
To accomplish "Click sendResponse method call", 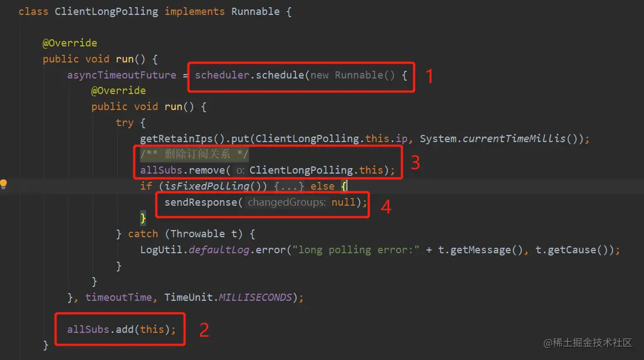I will click(200, 202).
